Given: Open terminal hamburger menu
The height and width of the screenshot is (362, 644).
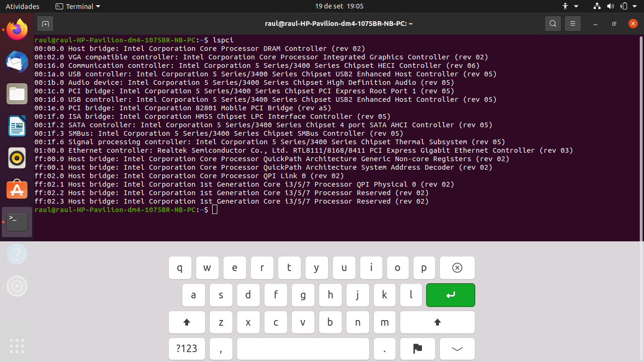Looking at the screenshot, I should tap(573, 24).
